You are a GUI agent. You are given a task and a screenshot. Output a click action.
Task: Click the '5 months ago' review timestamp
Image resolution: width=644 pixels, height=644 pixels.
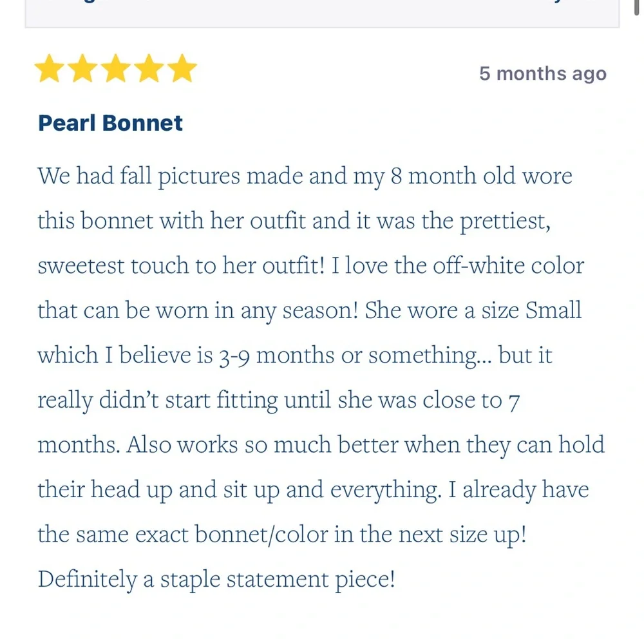[542, 74]
